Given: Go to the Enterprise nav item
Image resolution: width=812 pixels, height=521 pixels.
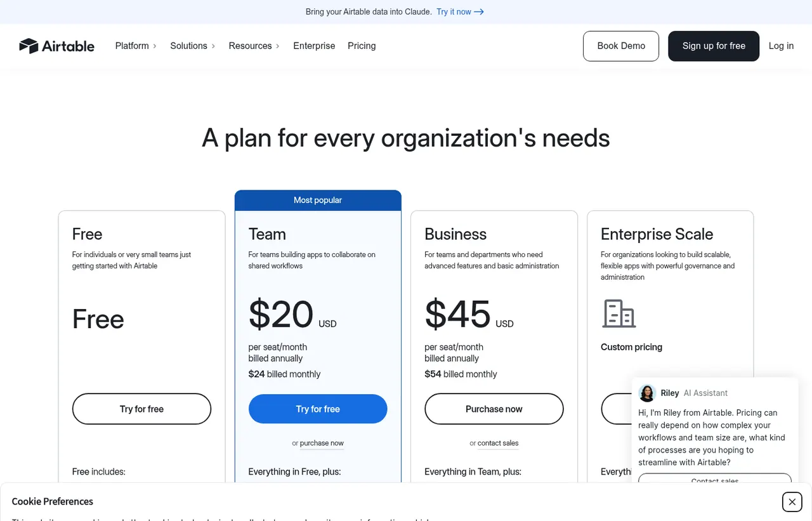Looking at the screenshot, I should pos(314,46).
